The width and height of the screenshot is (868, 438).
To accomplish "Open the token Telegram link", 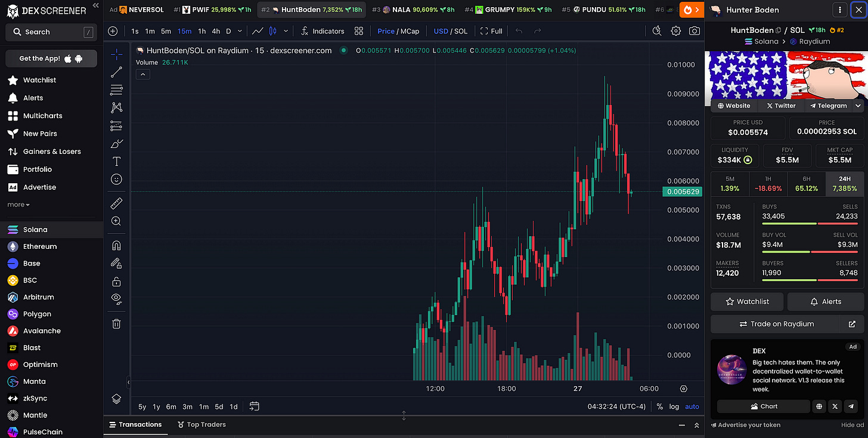I will [828, 106].
